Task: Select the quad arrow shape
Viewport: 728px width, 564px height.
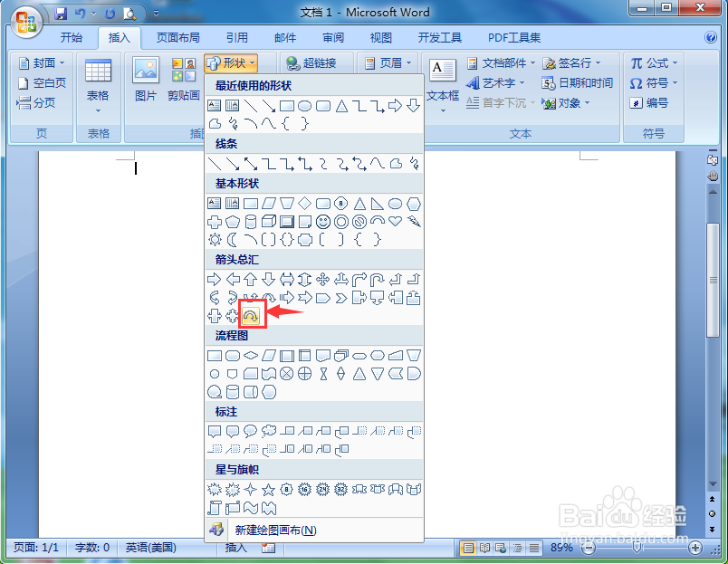Action: 322,280
